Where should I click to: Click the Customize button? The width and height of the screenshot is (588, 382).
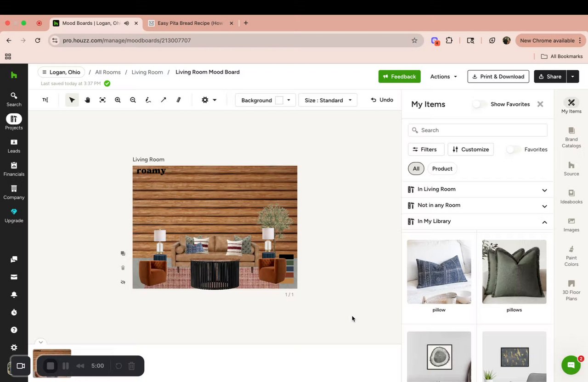(470, 149)
